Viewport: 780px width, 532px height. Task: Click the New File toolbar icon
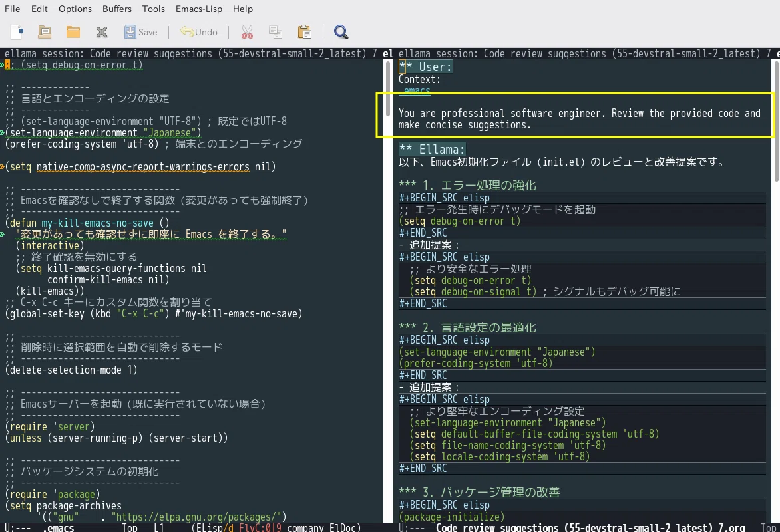pyautogui.click(x=17, y=32)
